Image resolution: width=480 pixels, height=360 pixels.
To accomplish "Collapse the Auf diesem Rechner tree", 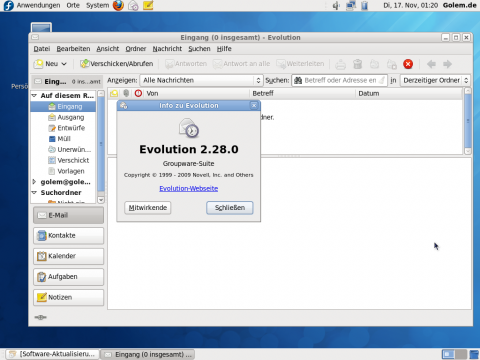I will click(34, 95).
